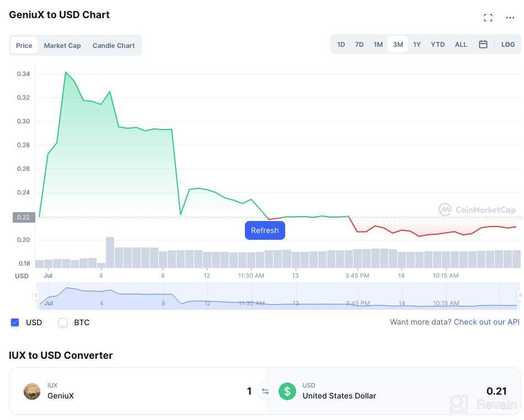This screenshot has height=420, width=524.
Task: Select the 1D time range
Action: (x=341, y=45)
